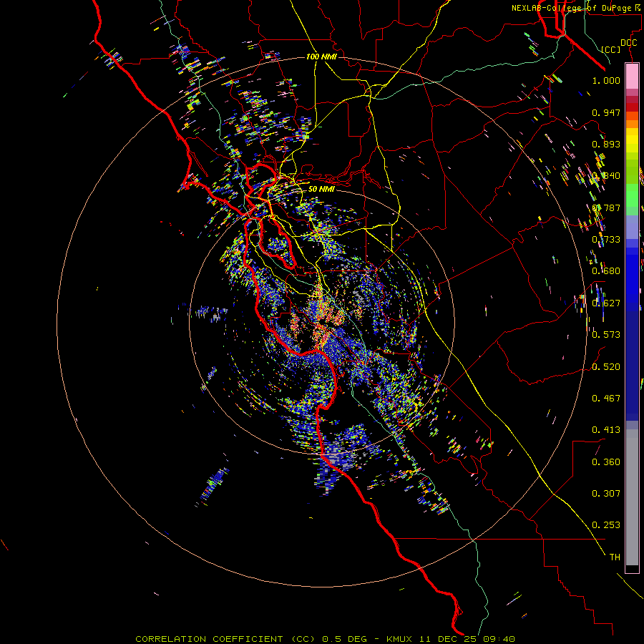The image size is (644, 644).
Task: Click the 50 NMI range ring label
Action: 321,189
